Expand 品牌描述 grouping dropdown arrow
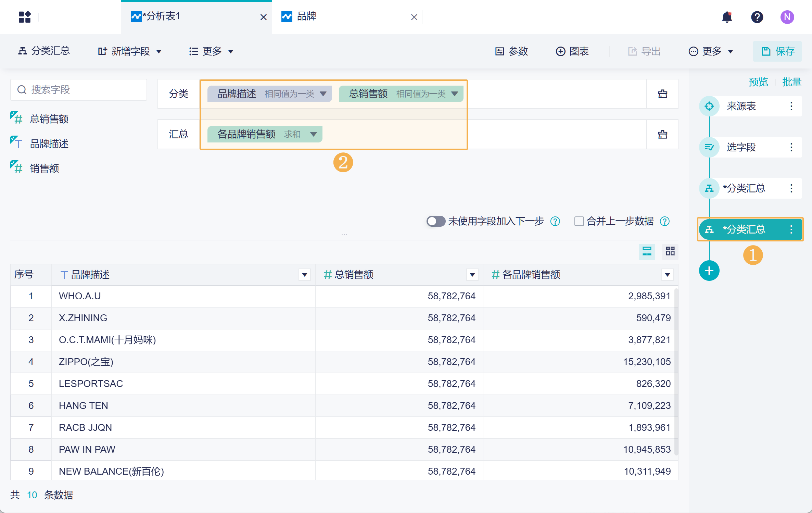This screenshot has height=513, width=812. coord(323,94)
